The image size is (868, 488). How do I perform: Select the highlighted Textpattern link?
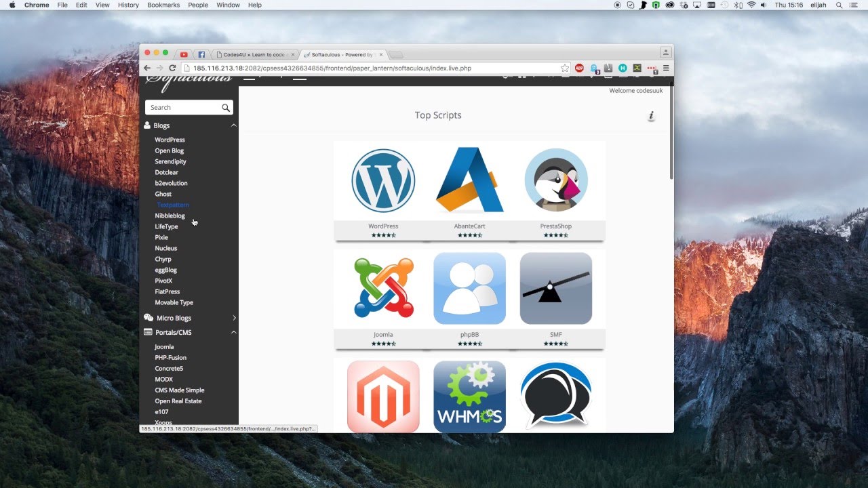tap(173, 205)
